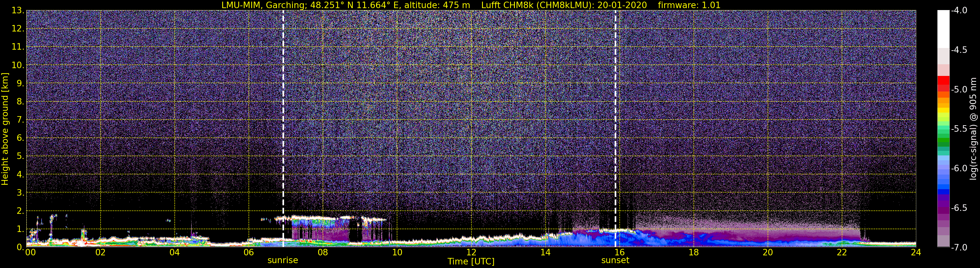The image size is (980, 268).
Task: Click the 'Height above ground [km]' axis label
Action: point(5,129)
